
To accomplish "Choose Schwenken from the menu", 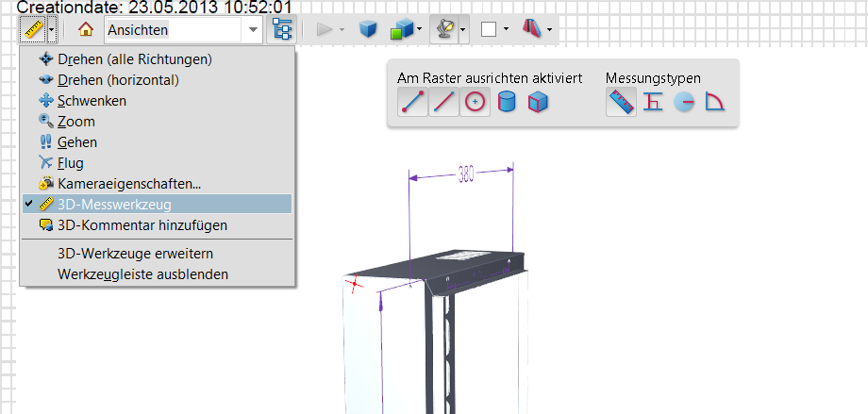I will tap(158, 101).
